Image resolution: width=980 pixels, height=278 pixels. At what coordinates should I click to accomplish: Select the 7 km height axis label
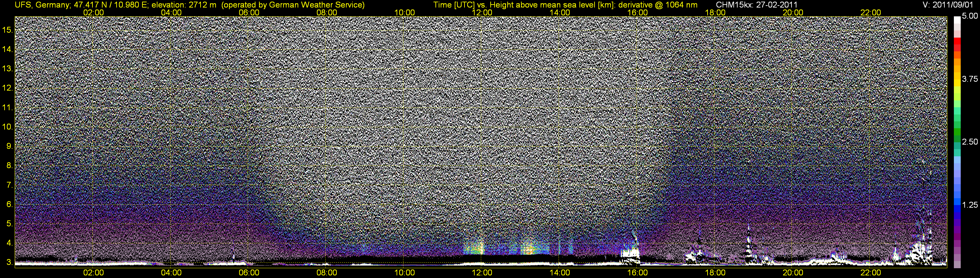point(9,185)
